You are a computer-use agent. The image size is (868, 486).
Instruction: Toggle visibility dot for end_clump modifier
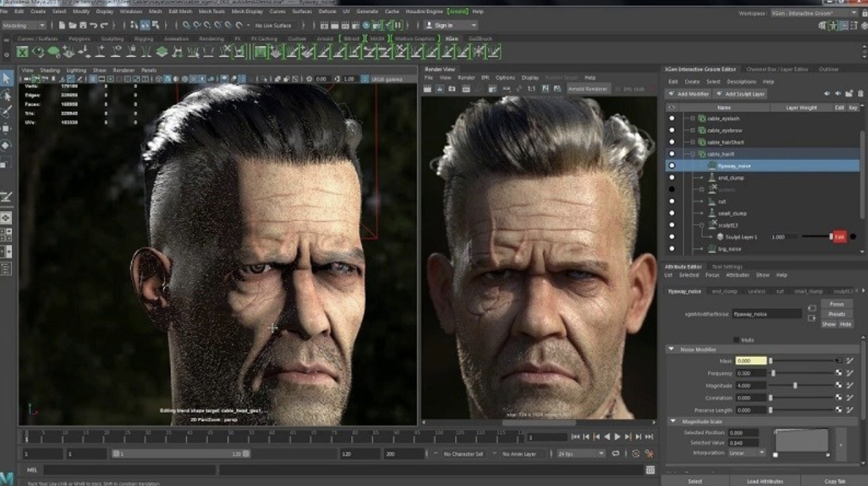671,178
